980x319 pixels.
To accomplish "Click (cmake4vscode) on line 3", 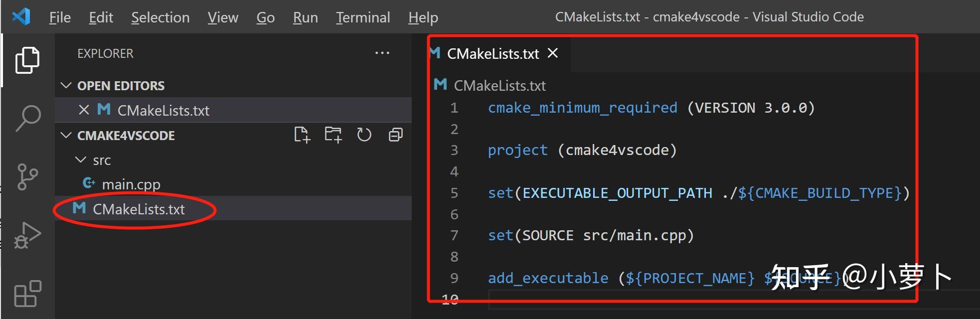I will tap(617, 151).
